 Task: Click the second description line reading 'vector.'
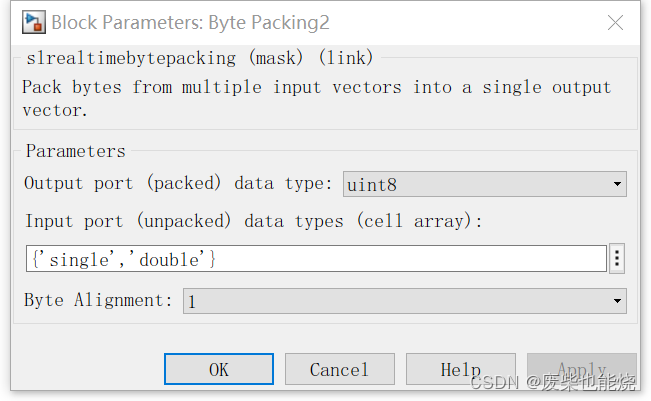(54, 110)
